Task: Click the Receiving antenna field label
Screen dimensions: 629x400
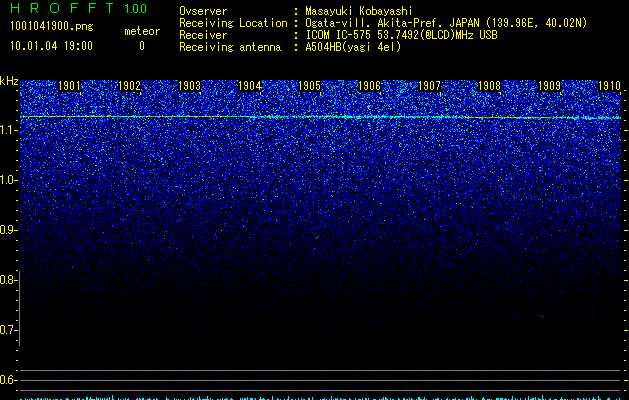Action: click(x=230, y=47)
